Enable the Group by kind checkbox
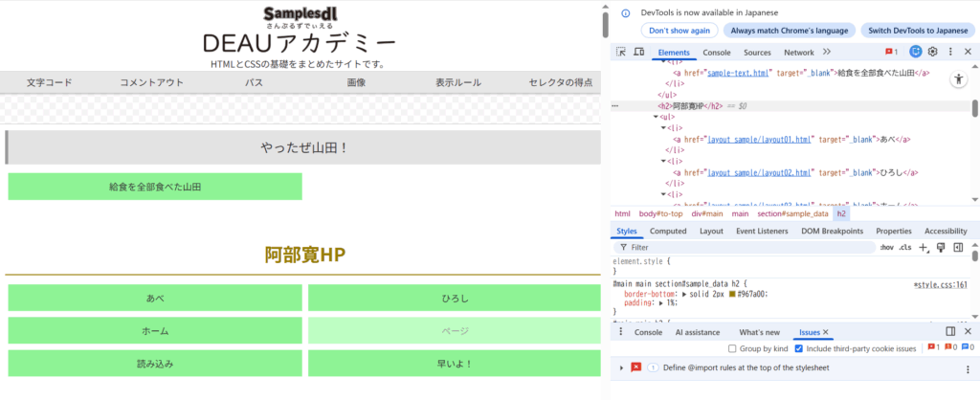 point(733,349)
